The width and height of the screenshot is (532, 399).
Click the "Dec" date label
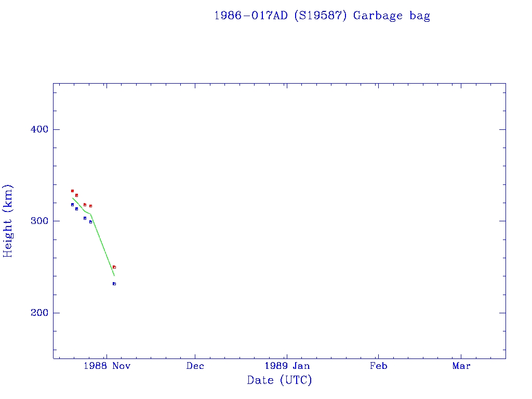pyautogui.click(x=195, y=366)
